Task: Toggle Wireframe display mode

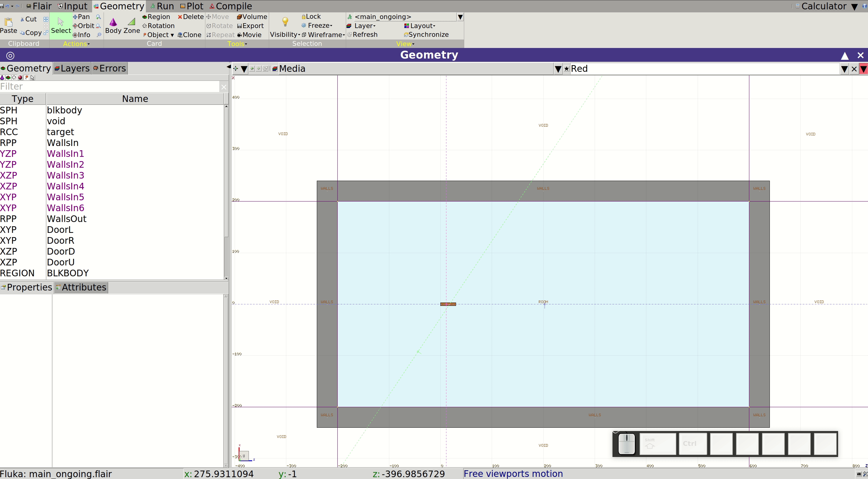Action: coord(323,35)
